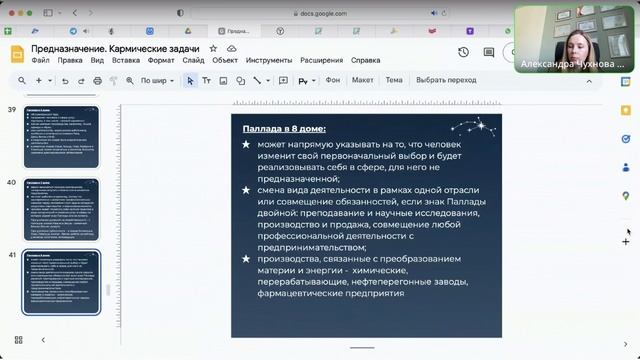Open Google Calendar side panel icon
The height and width of the screenshot is (360, 640).
click(625, 82)
